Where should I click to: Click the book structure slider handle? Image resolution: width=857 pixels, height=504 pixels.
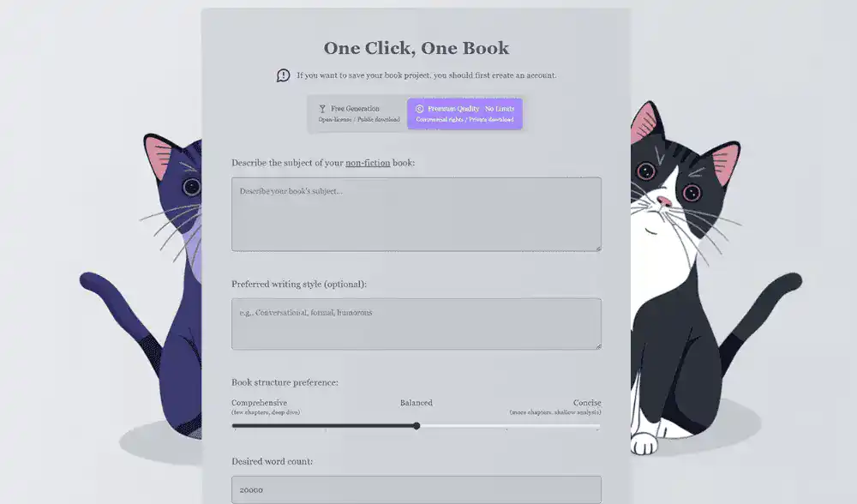tap(417, 426)
